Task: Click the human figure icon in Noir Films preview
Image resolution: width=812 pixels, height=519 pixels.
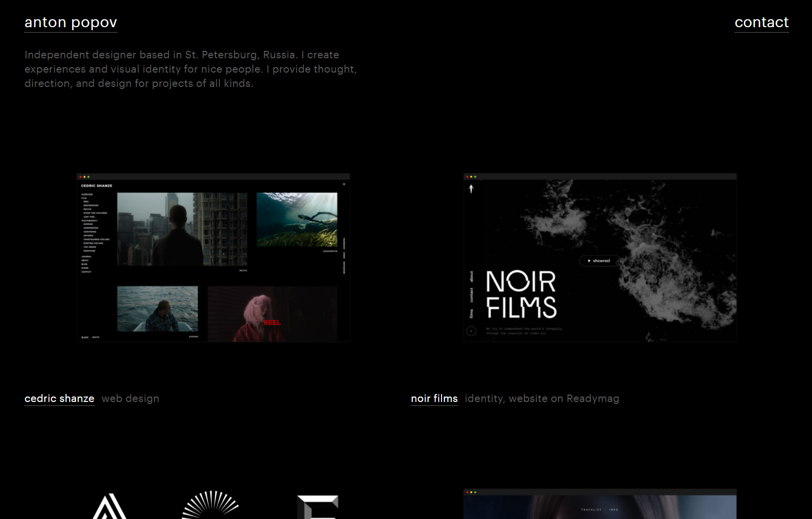Action: (471, 189)
